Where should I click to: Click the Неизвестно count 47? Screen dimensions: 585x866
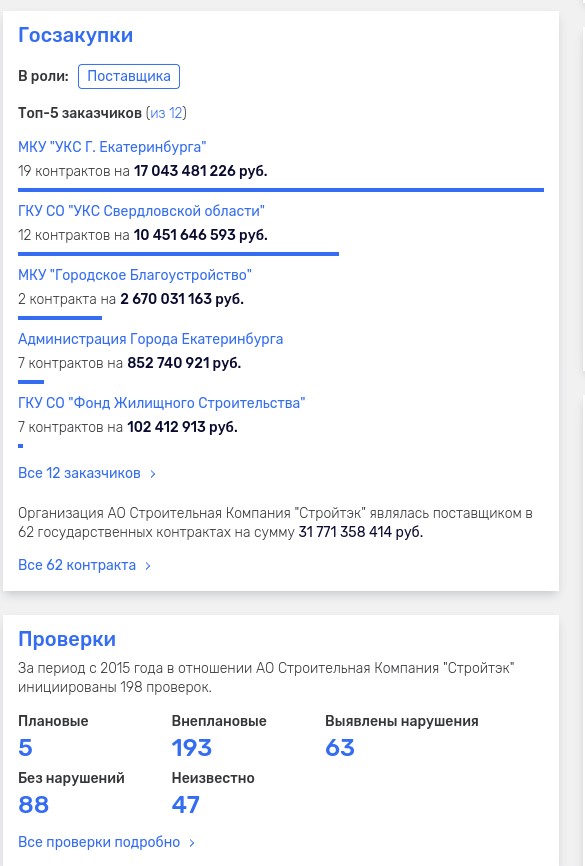(x=186, y=805)
